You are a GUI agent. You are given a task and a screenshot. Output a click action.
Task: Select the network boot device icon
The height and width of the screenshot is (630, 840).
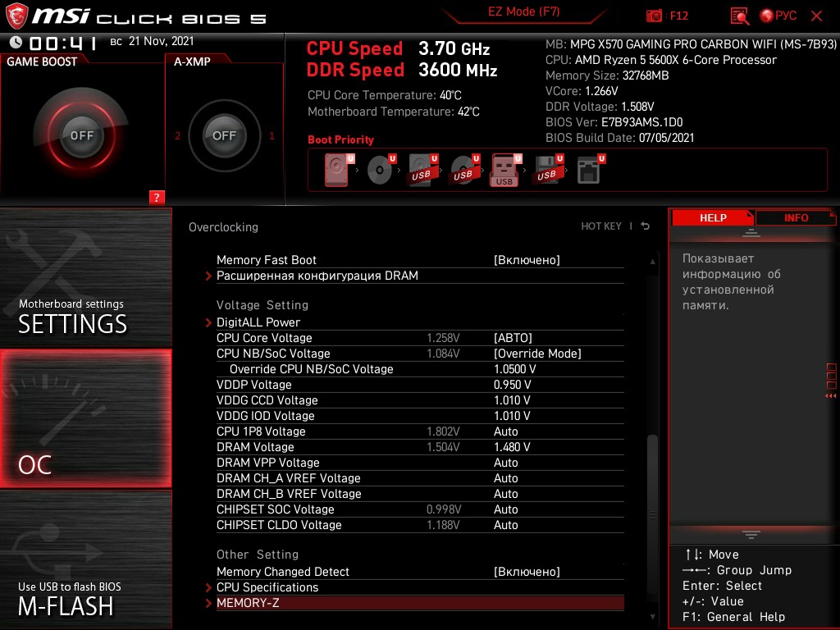tap(591, 170)
